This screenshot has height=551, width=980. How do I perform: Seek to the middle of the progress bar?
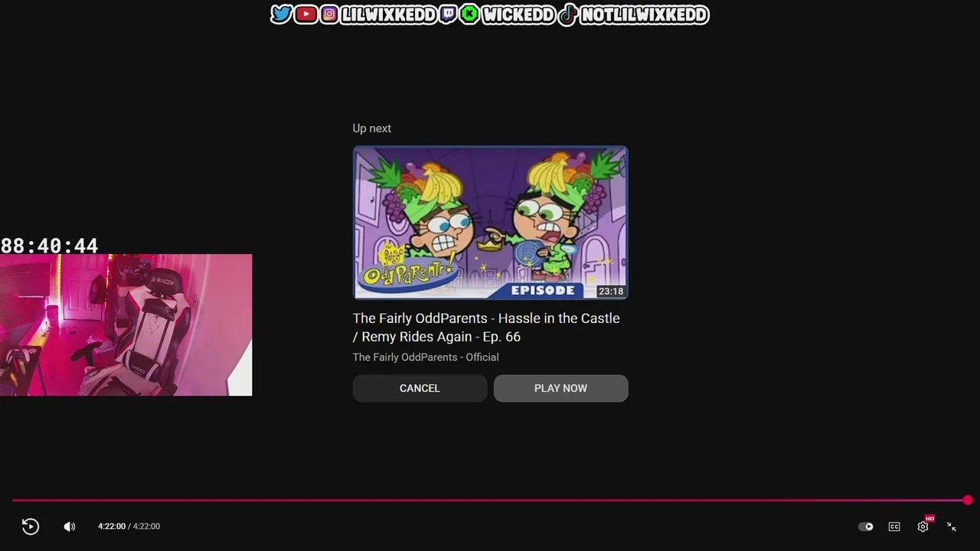pyautogui.click(x=490, y=500)
